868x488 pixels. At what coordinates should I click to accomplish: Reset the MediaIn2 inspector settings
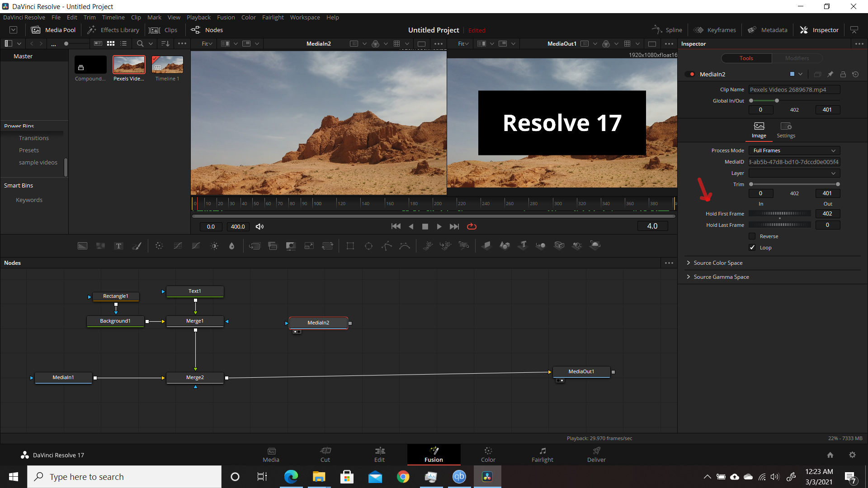click(855, 74)
